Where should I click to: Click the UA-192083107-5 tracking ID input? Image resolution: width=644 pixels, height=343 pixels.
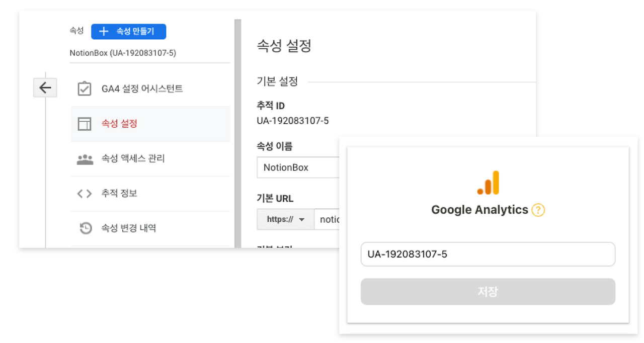click(x=488, y=254)
